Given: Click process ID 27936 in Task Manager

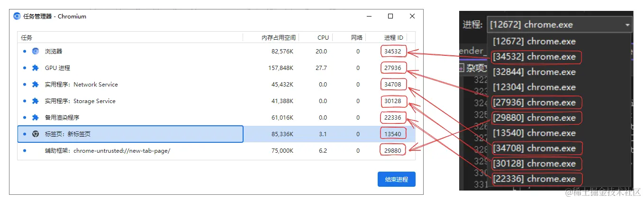Looking at the screenshot, I should click(393, 68).
